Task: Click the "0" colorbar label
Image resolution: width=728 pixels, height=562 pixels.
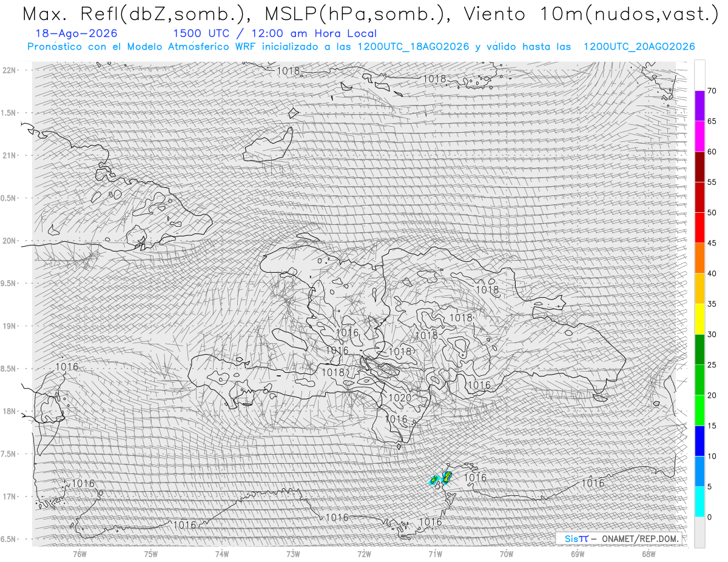Action: 709,517
